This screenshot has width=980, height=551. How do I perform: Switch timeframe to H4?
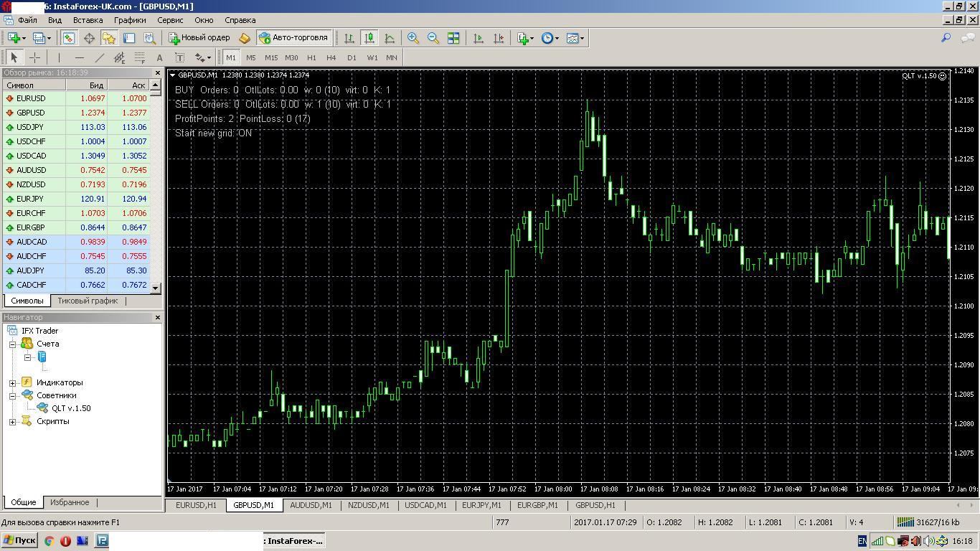[331, 57]
